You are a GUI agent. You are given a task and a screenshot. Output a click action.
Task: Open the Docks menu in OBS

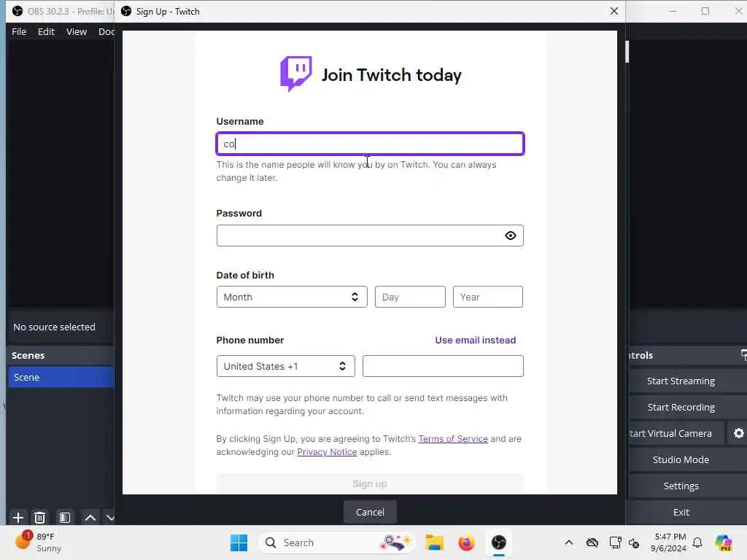[107, 31]
